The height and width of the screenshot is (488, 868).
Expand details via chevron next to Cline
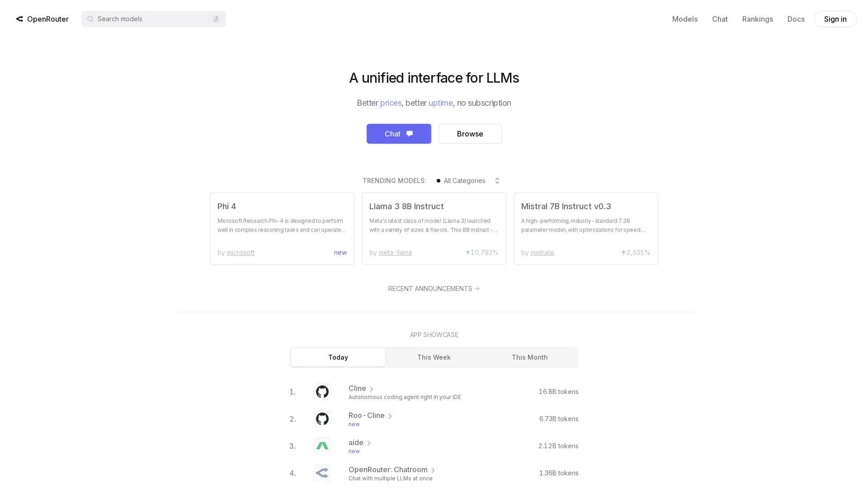(x=372, y=389)
